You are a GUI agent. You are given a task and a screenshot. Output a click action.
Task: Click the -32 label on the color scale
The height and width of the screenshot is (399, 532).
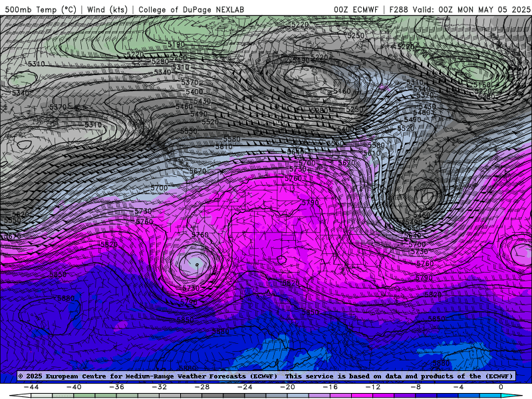point(159,387)
